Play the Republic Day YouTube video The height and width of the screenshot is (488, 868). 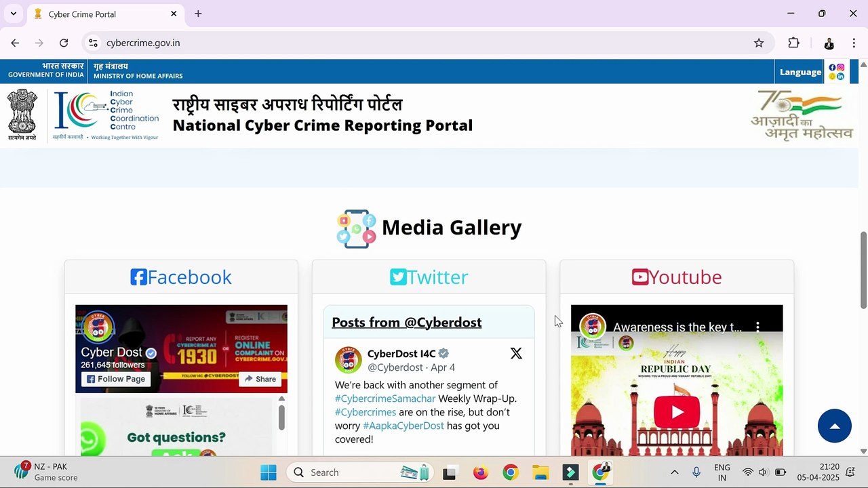pos(677,412)
